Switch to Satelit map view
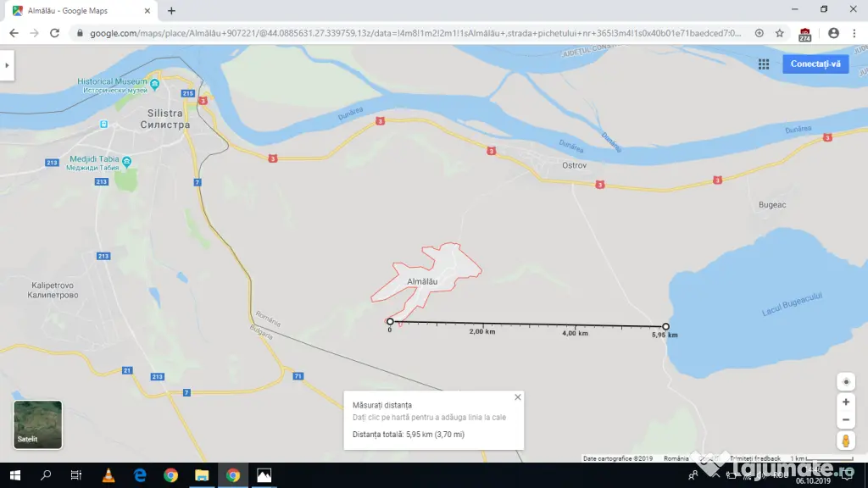 pyautogui.click(x=37, y=424)
